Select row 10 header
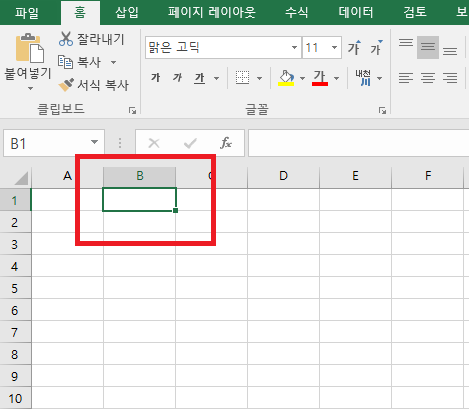This screenshot has height=409, width=469. pyautogui.click(x=15, y=398)
